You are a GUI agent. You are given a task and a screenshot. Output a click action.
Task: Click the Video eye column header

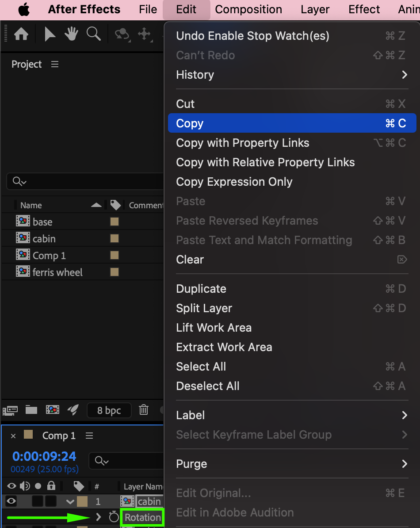tap(11, 486)
